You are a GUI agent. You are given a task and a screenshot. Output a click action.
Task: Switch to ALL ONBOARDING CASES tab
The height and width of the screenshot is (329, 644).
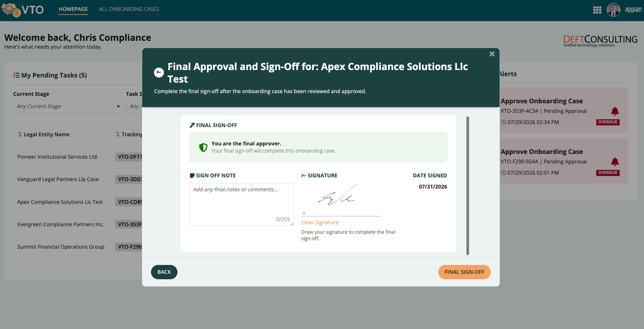tap(129, 9)
